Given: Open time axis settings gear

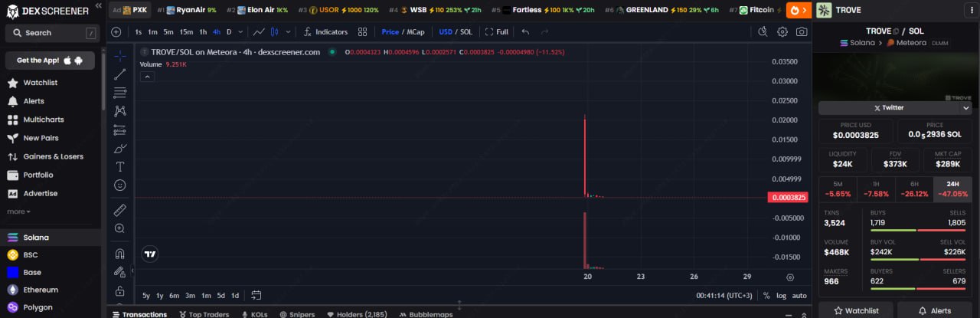Looking at the screenshot, I should click(x=790, y=277).
